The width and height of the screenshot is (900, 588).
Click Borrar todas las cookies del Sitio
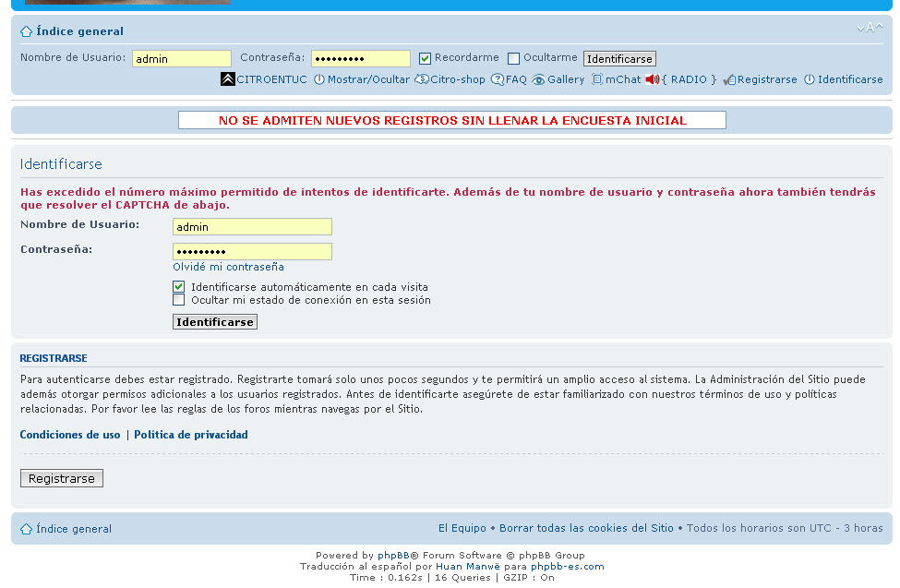[586, 528]
